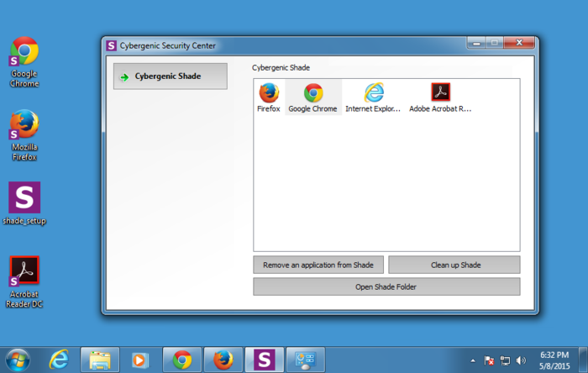
Task: Click the Show desktop strip on taskbar
Action: click(x=583, y=360)
